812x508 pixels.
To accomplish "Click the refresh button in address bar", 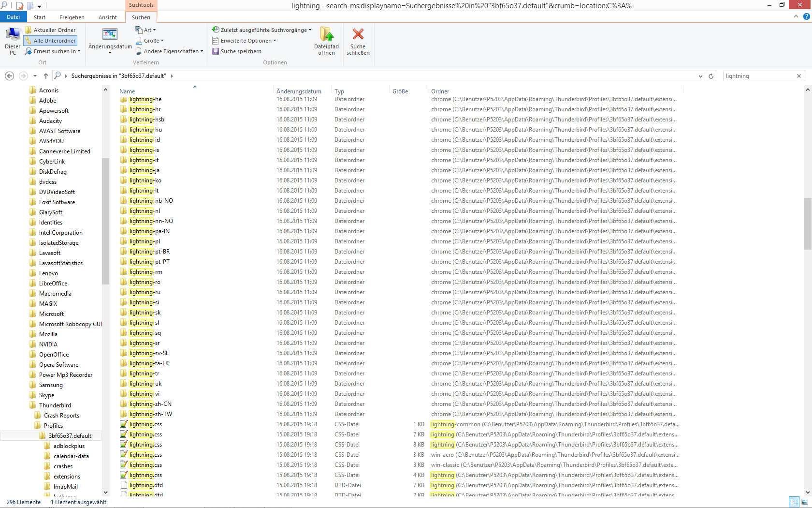I will [711, 76].
